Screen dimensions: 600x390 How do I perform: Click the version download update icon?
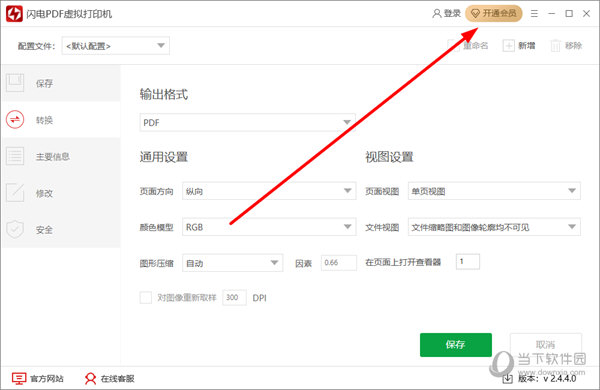(507, 379)
